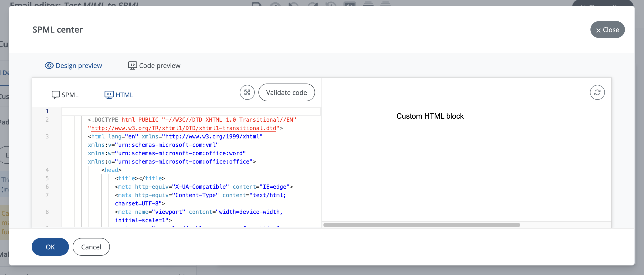Cancel the SPML center dialog
Screen dimensions: 644x275
91,247
